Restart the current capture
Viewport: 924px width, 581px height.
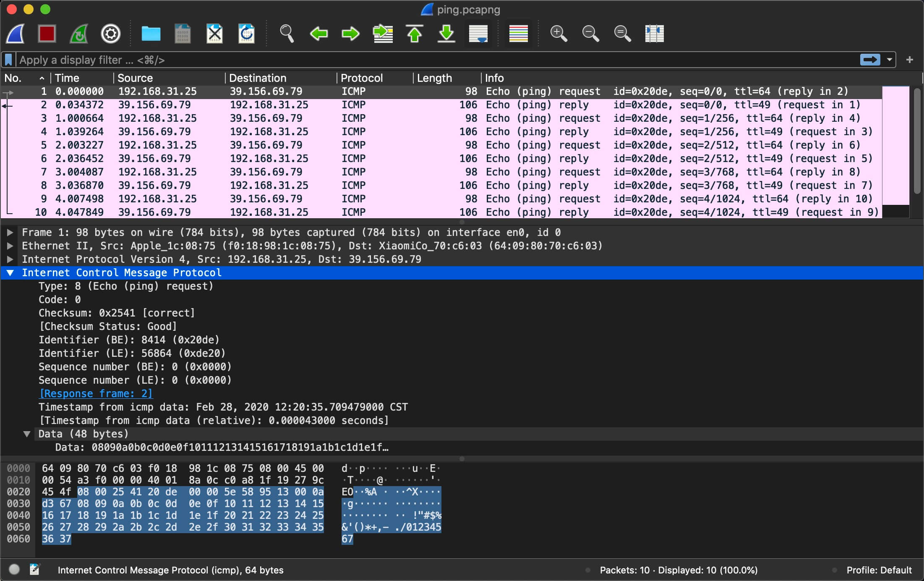point(79,34)
